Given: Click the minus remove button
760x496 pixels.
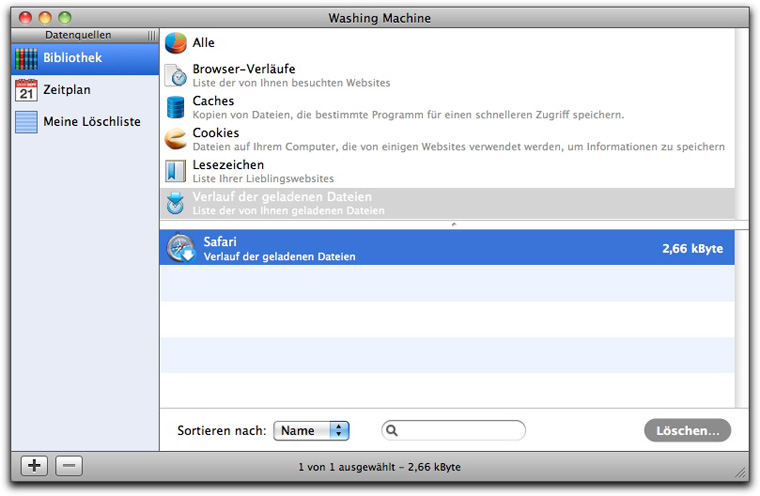Looking at the screenshot, I should click(x=69, y=466).
